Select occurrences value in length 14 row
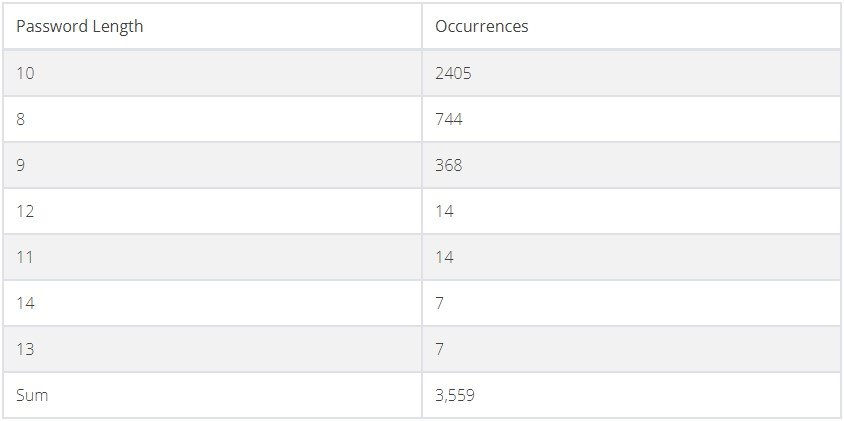844x421 pixels. (440, 303)
